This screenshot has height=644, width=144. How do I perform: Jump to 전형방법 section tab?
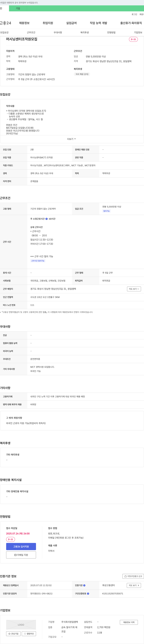[x=111, y=32]
